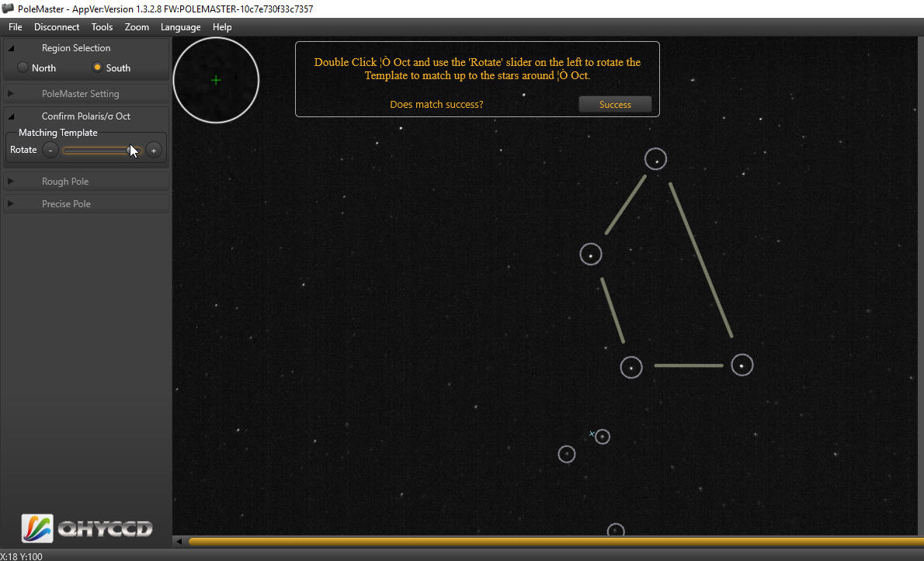Open the Language menu

pyautogui.click(x=180, y=27)
